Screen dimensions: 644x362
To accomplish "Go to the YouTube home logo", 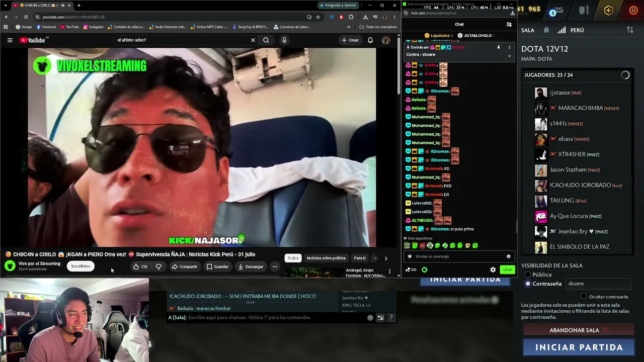I will [x=33, y=40].
